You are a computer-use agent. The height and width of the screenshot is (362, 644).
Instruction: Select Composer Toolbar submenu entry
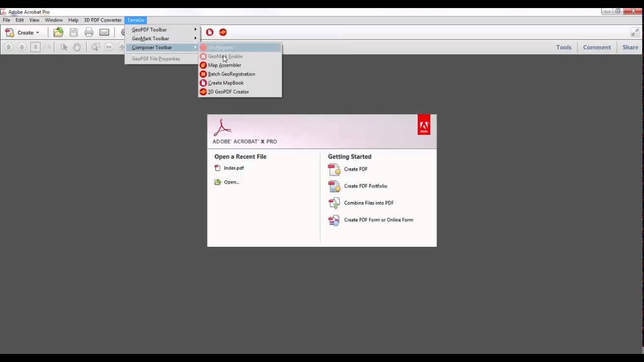pos(162,47)
